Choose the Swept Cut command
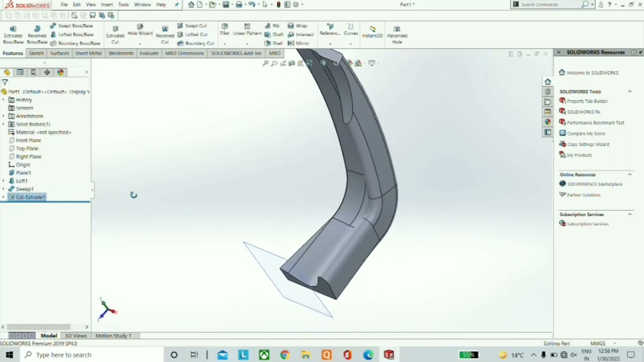The height and width of the screenshot is (362, 644). 192,26
